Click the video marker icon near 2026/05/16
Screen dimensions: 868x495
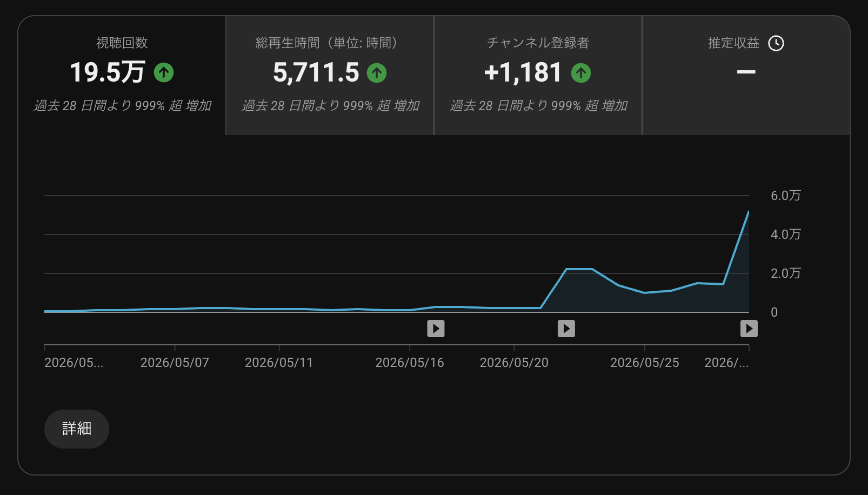click(x=436, y=329)
